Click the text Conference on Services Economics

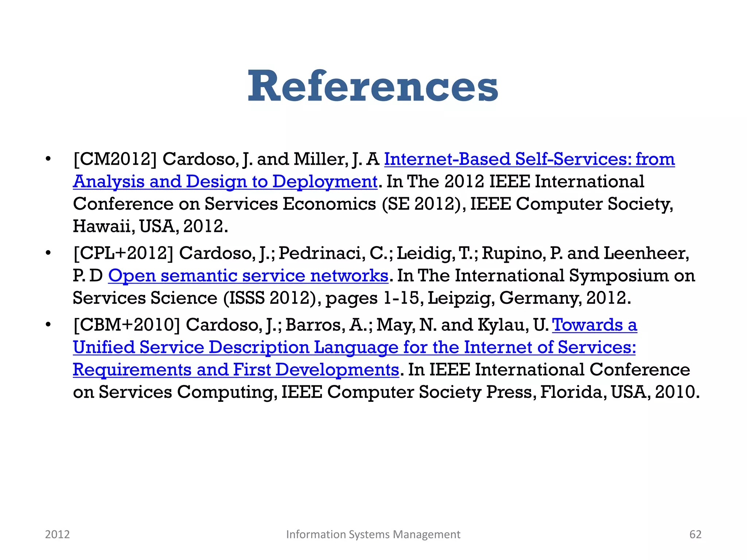(224, 204)
